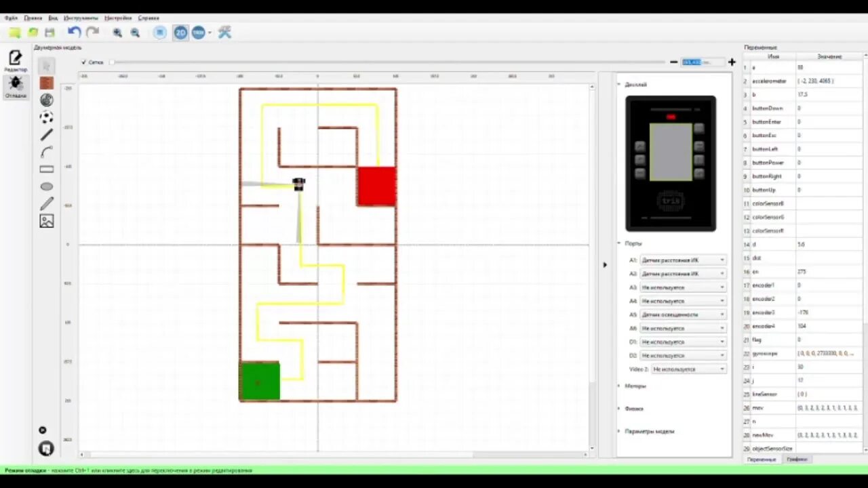
Task: Switch to Графики tab
Action: (x=797, y=460)
